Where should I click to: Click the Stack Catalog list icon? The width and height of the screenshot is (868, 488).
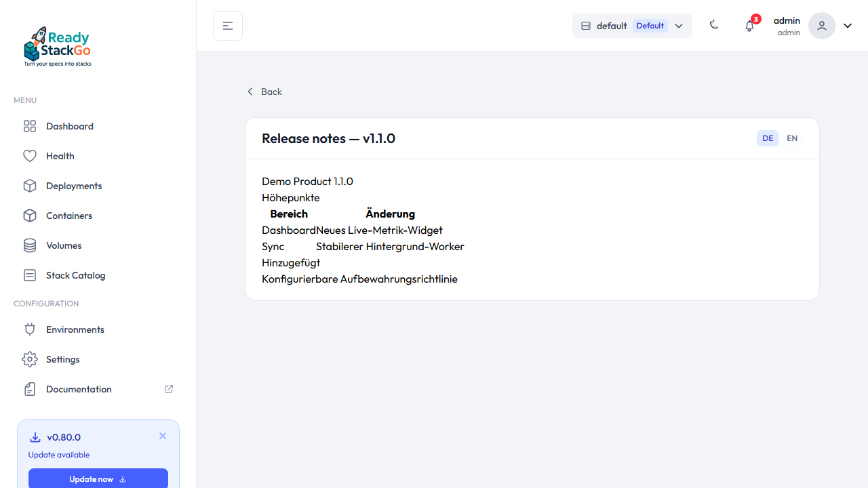pos(30,275)
